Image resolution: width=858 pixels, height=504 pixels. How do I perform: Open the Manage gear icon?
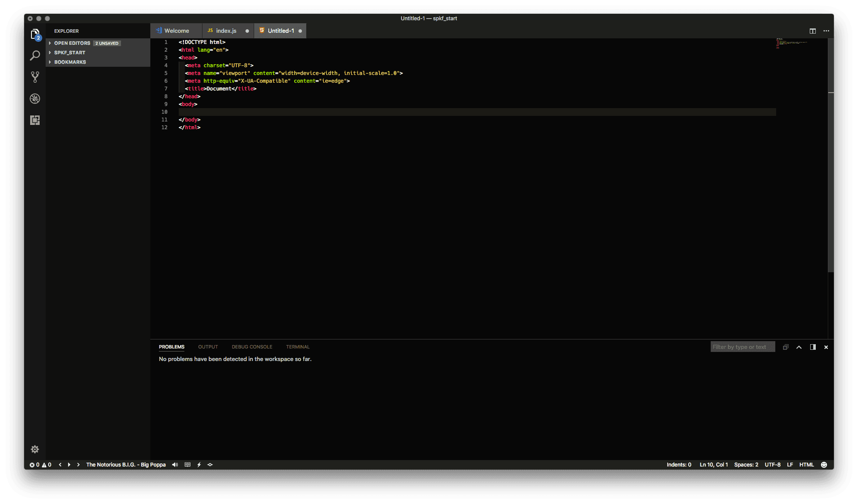[x=35, y=449]
